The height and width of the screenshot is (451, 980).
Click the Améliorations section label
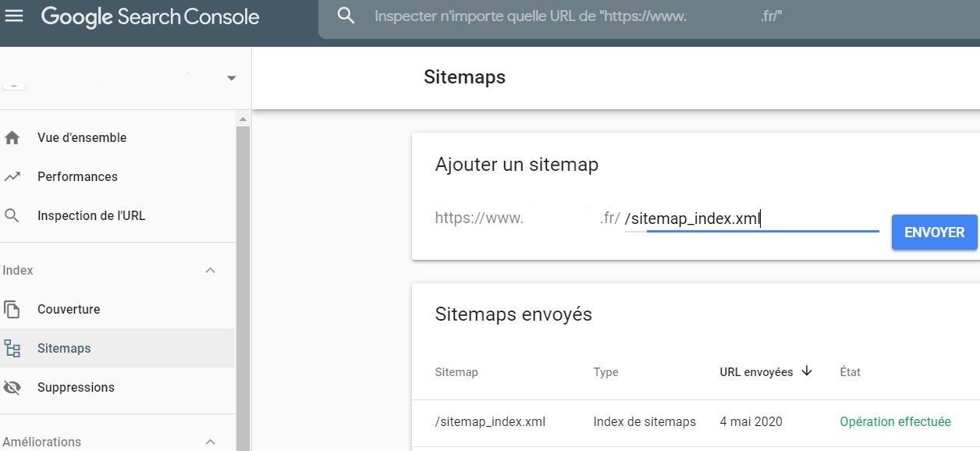(x=41, y=442)
